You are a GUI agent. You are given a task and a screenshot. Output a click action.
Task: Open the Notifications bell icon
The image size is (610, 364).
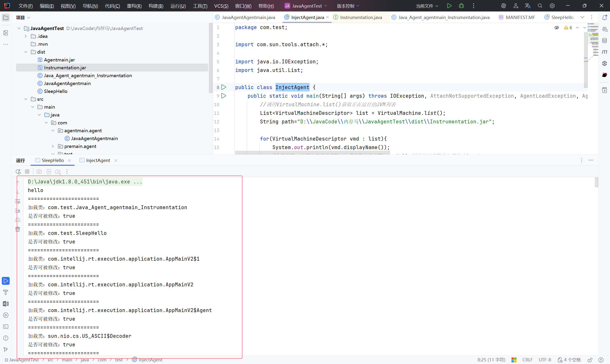(604, 18)
